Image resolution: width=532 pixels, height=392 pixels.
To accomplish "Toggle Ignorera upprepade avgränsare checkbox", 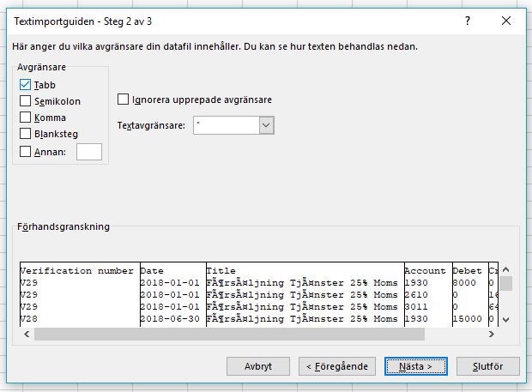I will (124, 100).
